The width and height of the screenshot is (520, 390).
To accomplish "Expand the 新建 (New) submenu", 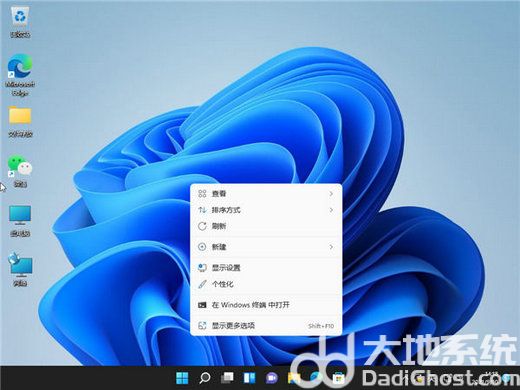I will coord(266,247).
